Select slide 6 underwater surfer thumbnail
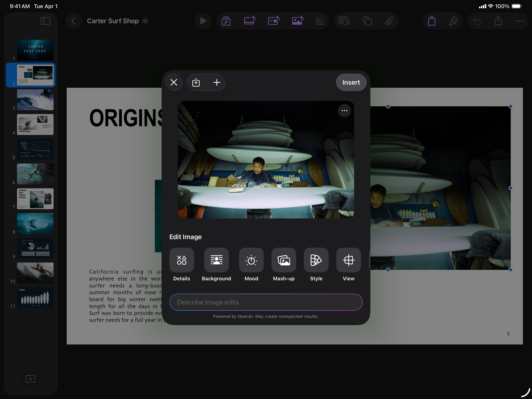This screenshot has width=532, height=399. (35, 174)
